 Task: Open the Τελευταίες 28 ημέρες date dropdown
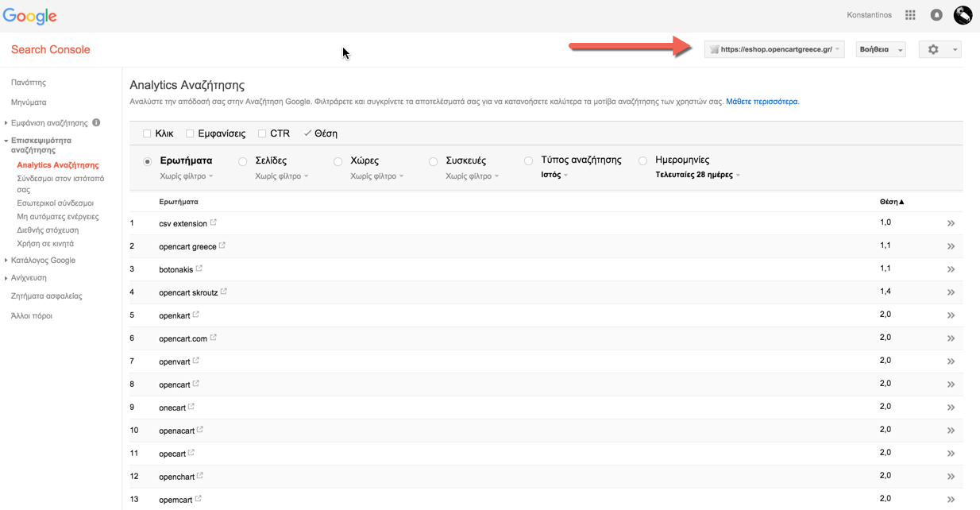[x=697, y=175]
